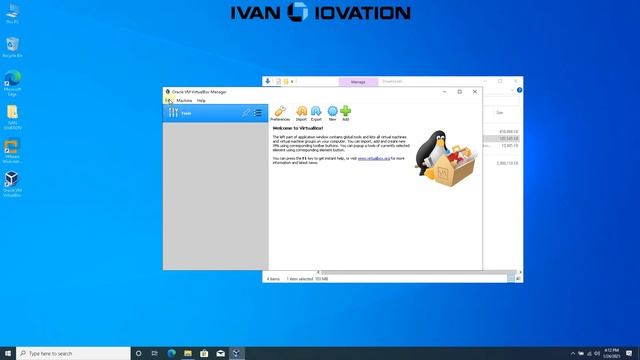This screenshot has width=640, height=360.
Task: Select the Oracle VM VirtualBox desktop shortcut
Action: [12, 184]
